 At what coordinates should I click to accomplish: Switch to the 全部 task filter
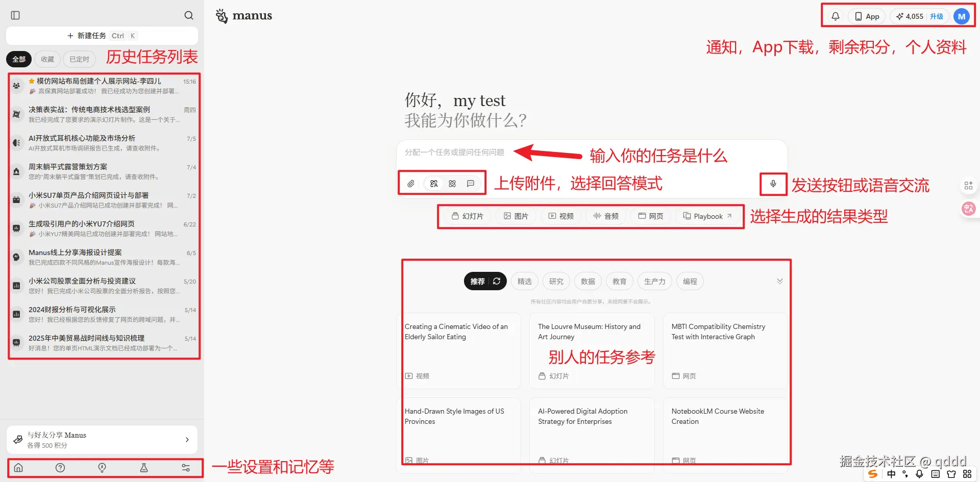(19, 59)
